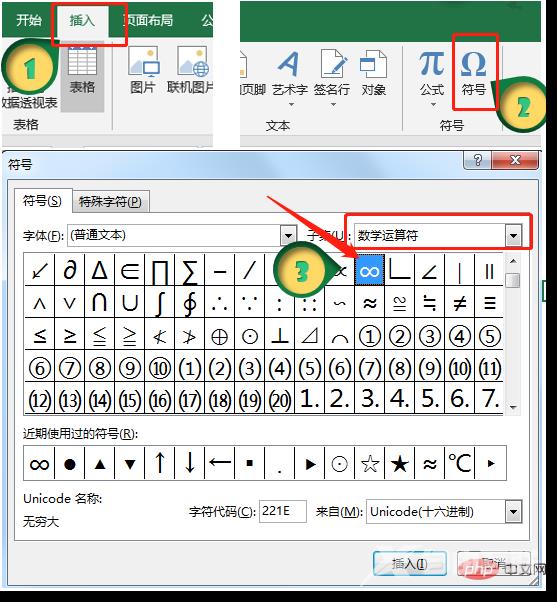Select the not-equal ≠ symbol
557x602 pixels.
(459, 303)
